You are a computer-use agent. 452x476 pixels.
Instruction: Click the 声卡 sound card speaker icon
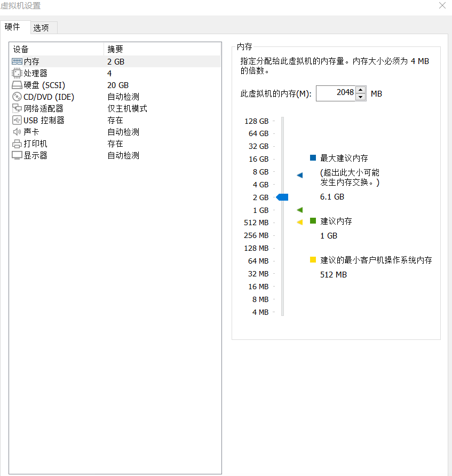pos(17,132)
